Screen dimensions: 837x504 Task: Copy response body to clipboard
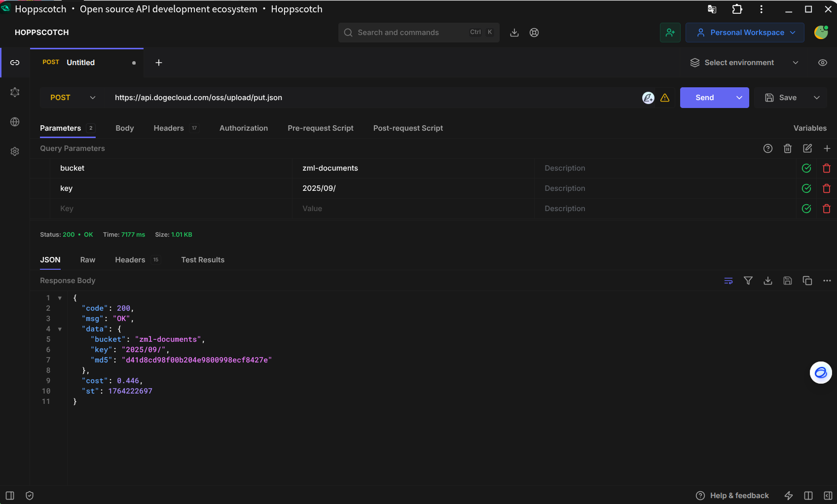(807, 281)
